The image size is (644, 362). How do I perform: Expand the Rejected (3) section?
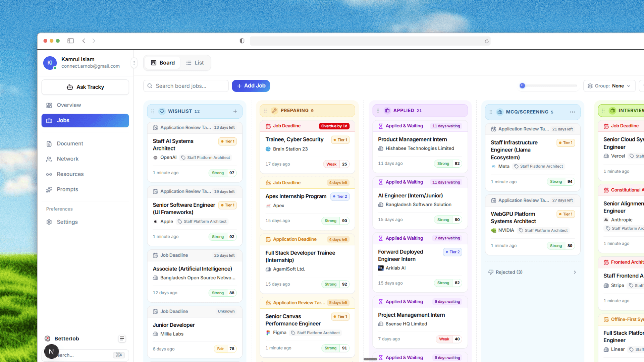pos(533,272)
